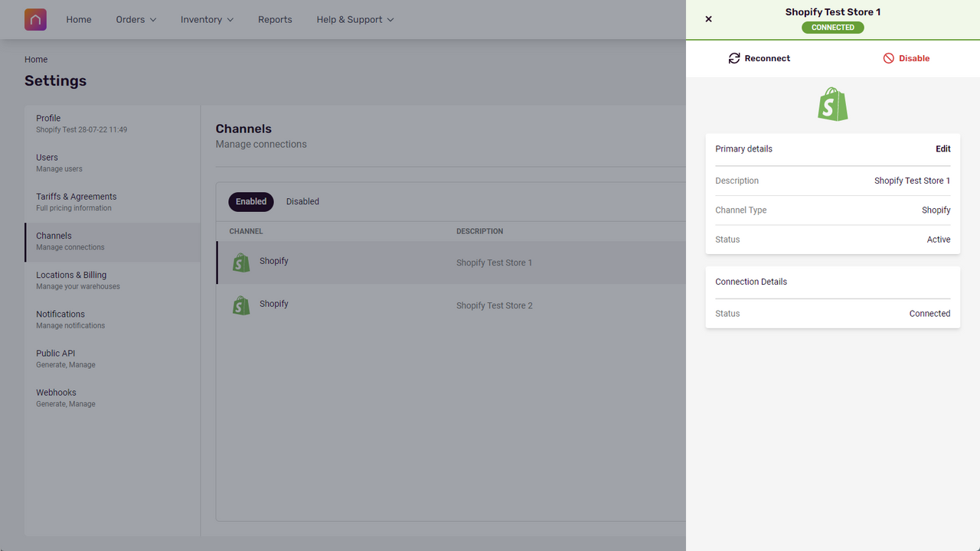The image size is (980, 551).
Task: Click the large Shopify bag logo in panel
Action: pyautogui.click(x=833, y=104)
